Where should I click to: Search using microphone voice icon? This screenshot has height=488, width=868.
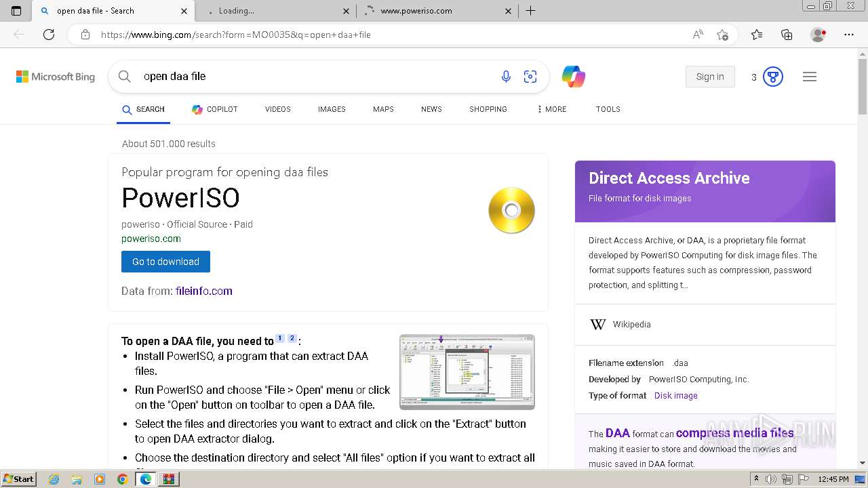(506, 77)
